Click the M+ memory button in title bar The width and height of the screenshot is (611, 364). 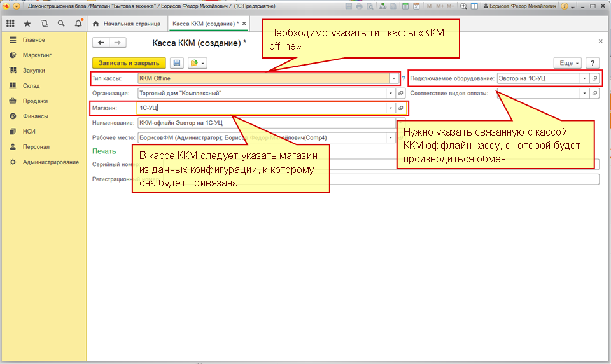[x=440, y=6]
